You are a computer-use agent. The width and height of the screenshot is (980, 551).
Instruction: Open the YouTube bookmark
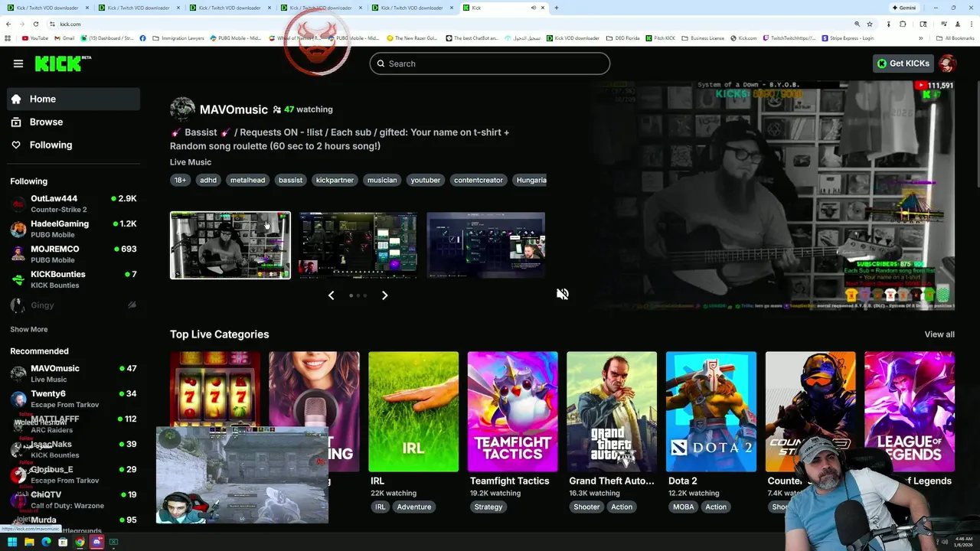[35, 37]
